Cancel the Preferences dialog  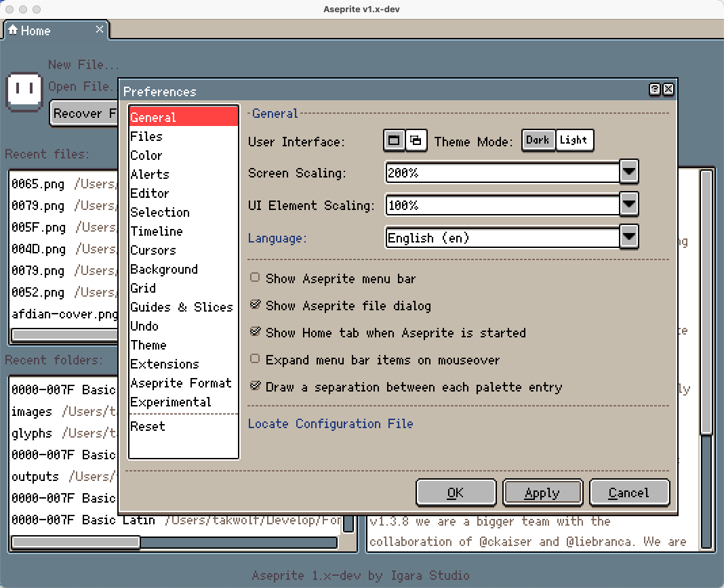[x=629, y=493]
